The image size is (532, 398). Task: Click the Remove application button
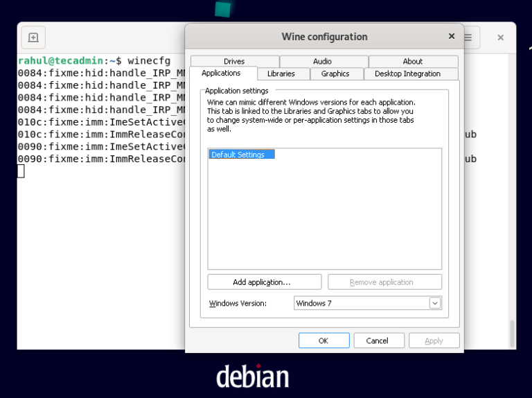(384, 282)
